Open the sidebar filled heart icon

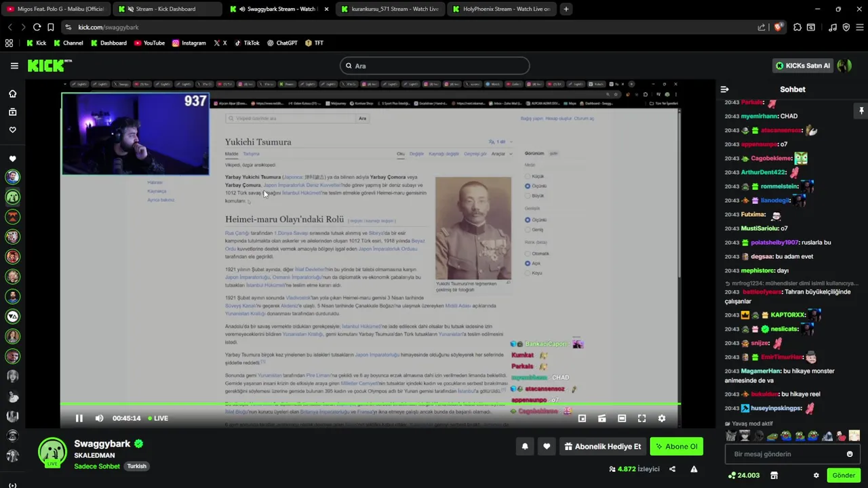pos(12,159)
